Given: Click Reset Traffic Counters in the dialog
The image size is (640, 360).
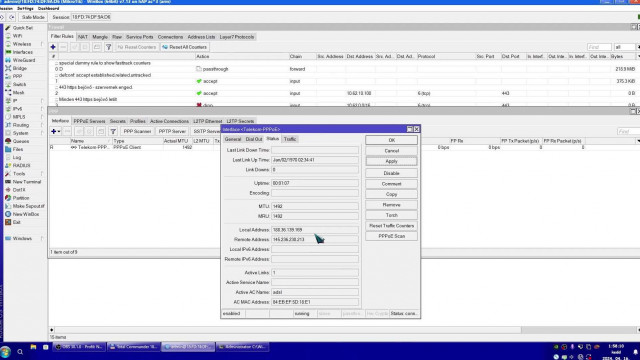Looking at the screenshot, I should click(x=391, y=226).
